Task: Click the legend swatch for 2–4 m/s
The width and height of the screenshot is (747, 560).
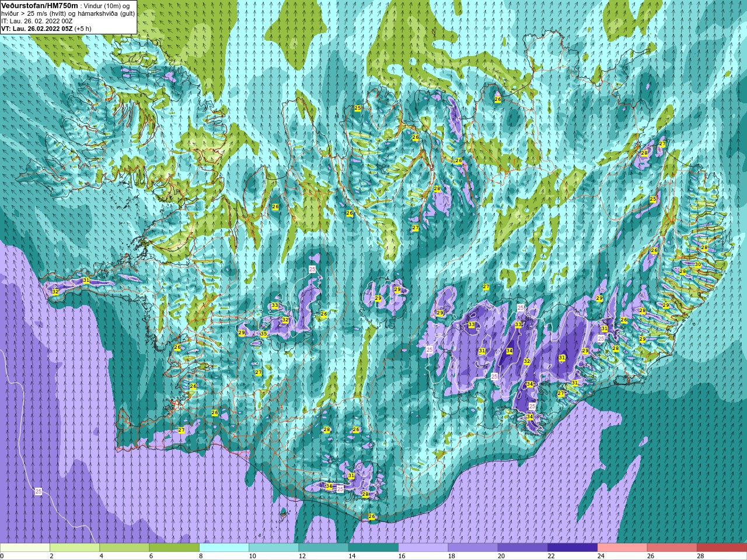Action: coord(75,548)
